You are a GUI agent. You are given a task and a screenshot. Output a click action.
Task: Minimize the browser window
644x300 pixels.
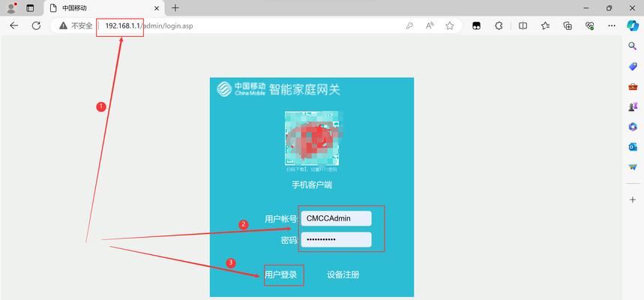tap(586, 7)
